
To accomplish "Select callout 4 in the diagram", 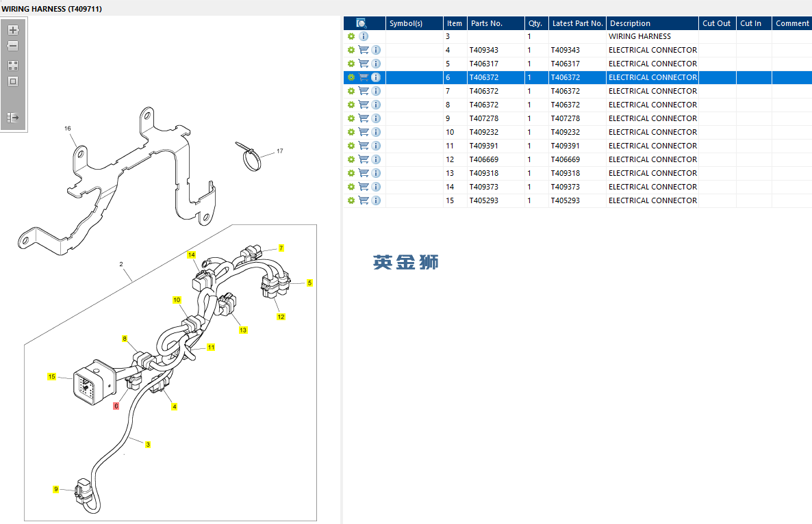I will (175, 406).
